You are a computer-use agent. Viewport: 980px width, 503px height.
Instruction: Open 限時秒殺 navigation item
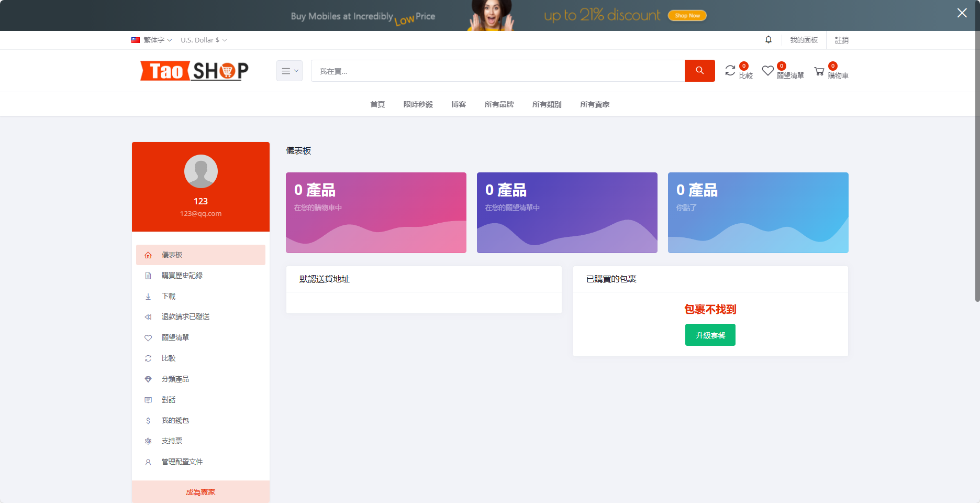pyautogui.click(x=418, y=104)
